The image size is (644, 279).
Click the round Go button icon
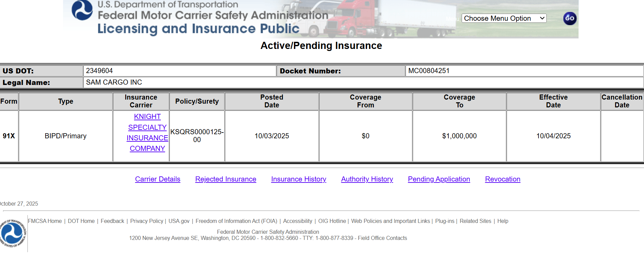point(569,18)
